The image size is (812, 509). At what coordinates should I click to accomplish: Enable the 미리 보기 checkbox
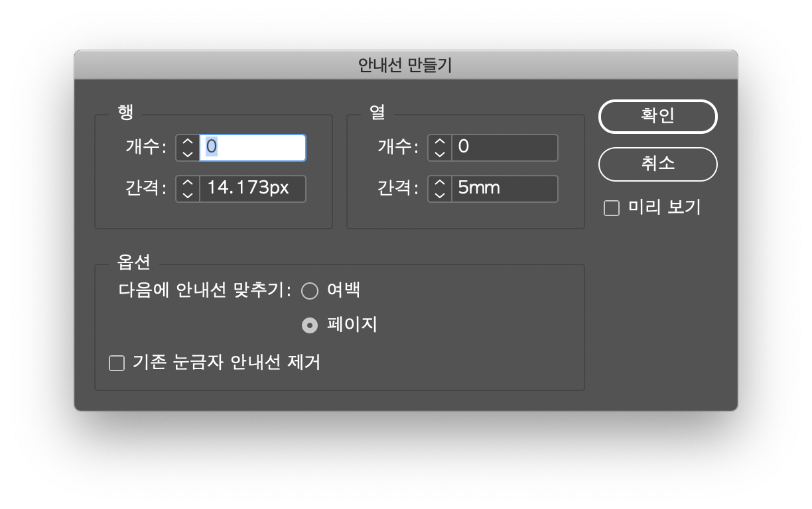point(611,208)
